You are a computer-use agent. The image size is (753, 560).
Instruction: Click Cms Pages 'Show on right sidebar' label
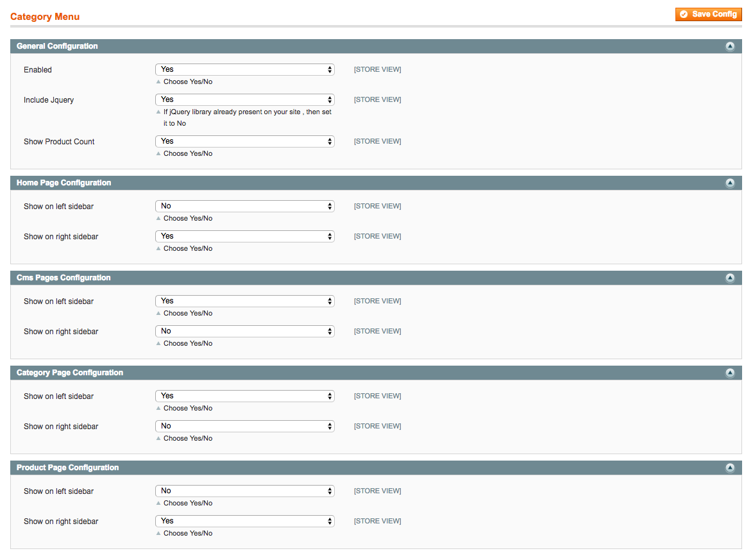coord(61,332)
